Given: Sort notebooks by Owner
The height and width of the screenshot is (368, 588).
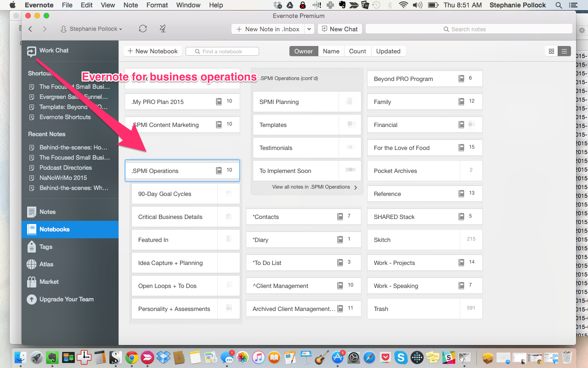Looking at the screenshot, I should [304, 51].
